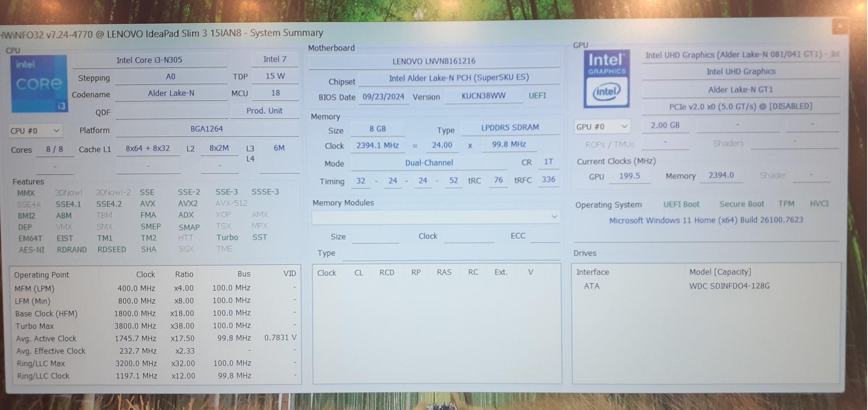
Task: Select the WDC SDINFDO4-128G drive entry
Action: [x=729, y=286]
